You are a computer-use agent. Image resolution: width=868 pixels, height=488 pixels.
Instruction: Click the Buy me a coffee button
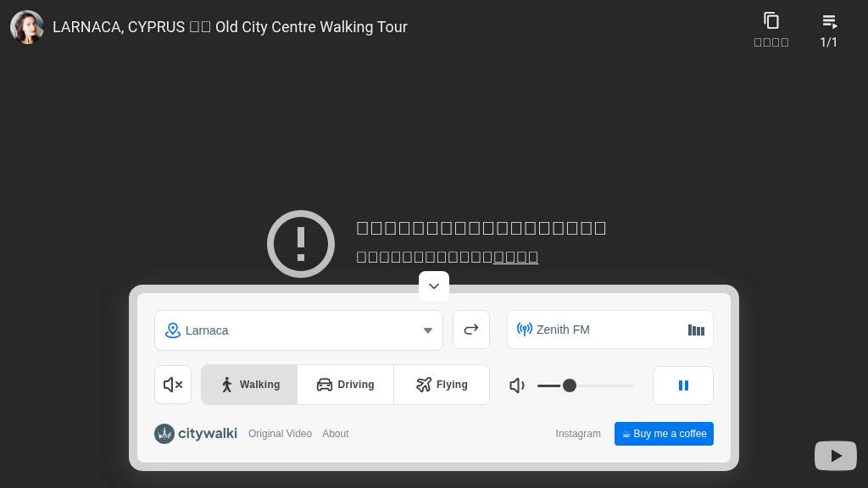point(664,434)
